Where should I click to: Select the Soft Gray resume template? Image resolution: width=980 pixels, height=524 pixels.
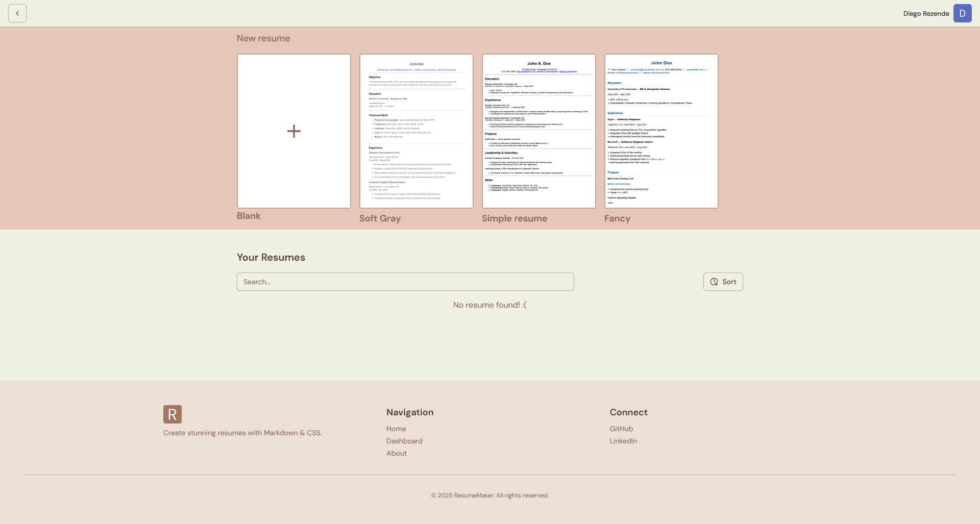[416, 131]
